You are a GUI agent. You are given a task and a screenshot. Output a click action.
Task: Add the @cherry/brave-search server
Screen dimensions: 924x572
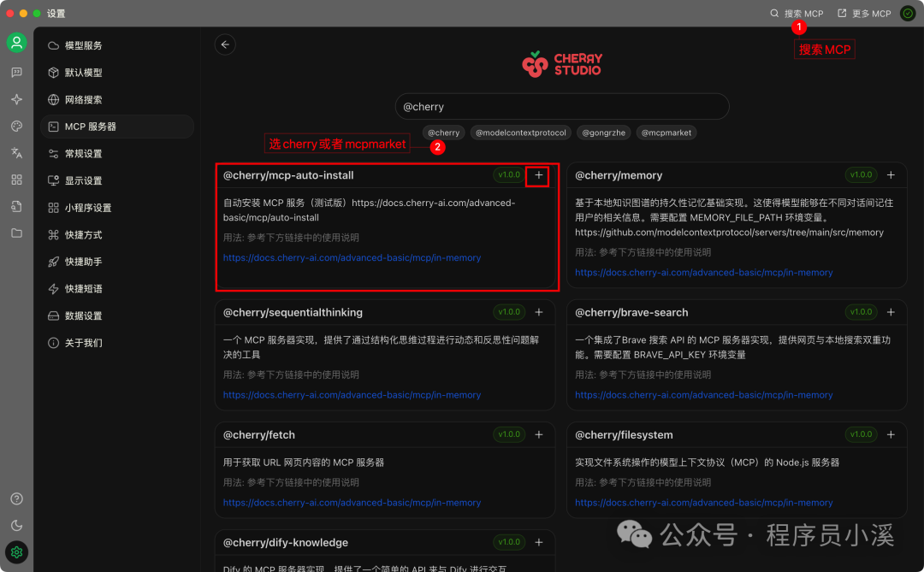(x=891, y=312)
